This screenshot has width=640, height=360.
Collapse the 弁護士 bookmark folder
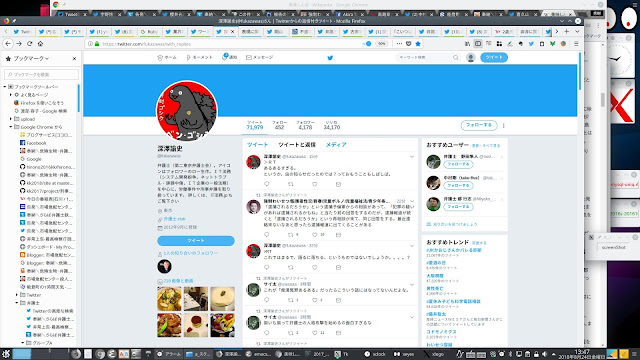(x=17, y=303)
